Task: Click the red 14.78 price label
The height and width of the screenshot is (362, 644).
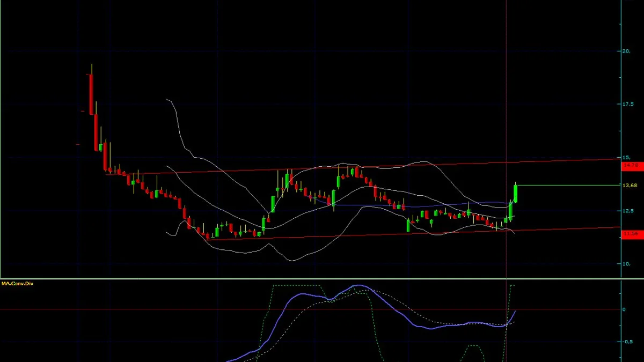Action: (x=631, y=166)
